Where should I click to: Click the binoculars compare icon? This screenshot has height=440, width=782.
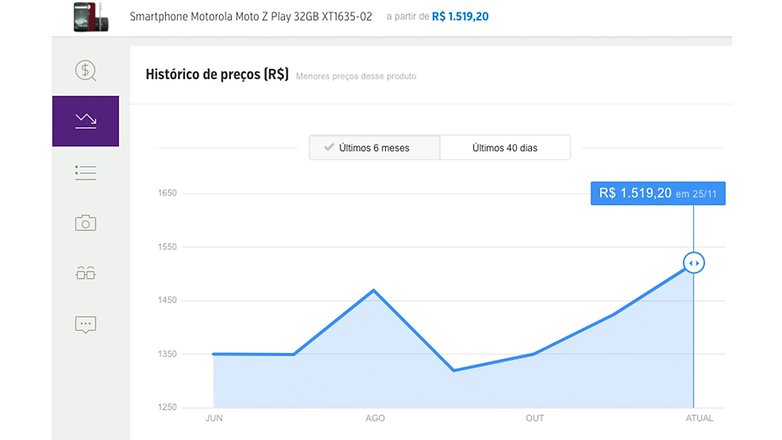[86, 273]
